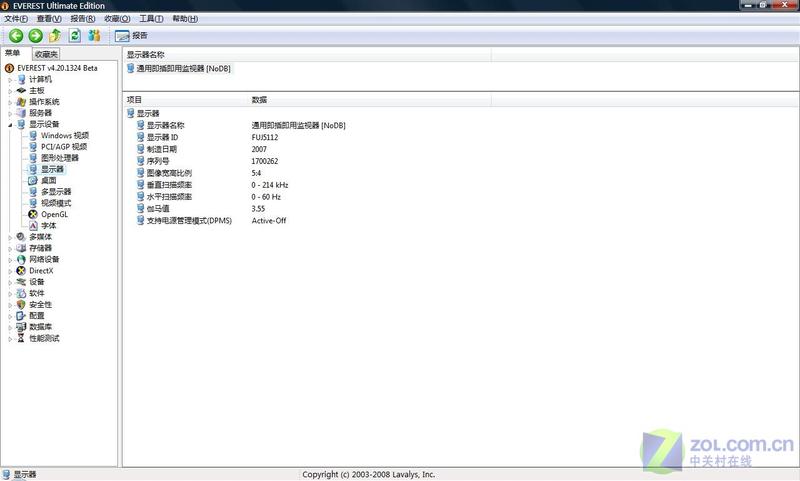800x481 pixels.
Task: Select the 垂直扫描频率 row
Action: (x=169, y=185)
